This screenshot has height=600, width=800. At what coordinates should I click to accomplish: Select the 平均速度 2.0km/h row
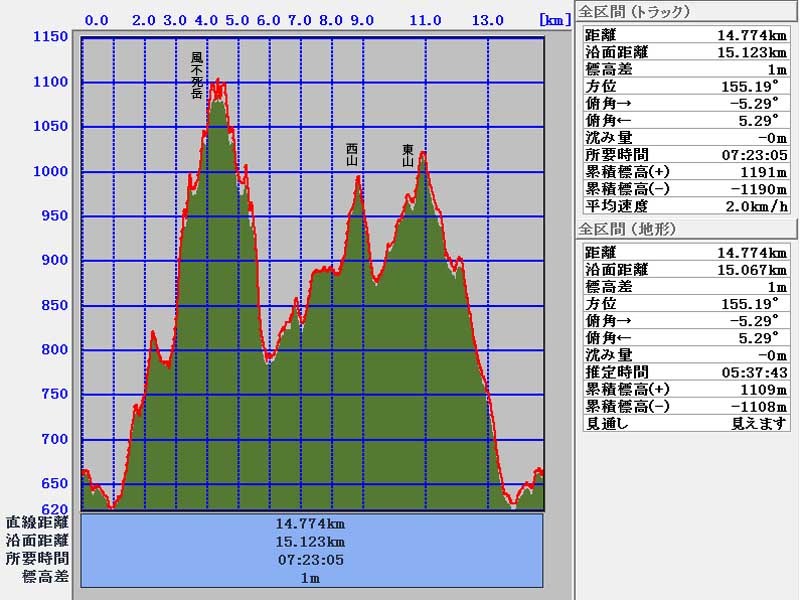tap(684, 206)
